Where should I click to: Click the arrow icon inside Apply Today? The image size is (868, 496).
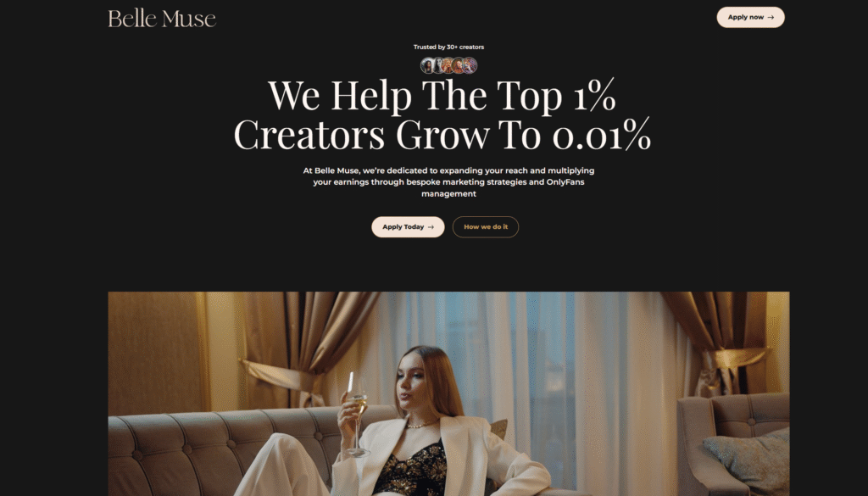click(431, 227)
